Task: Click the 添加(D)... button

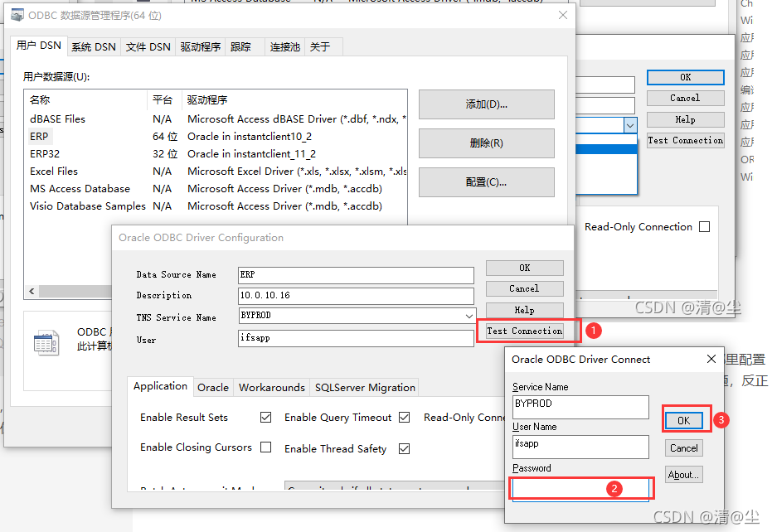Action: 487,104
